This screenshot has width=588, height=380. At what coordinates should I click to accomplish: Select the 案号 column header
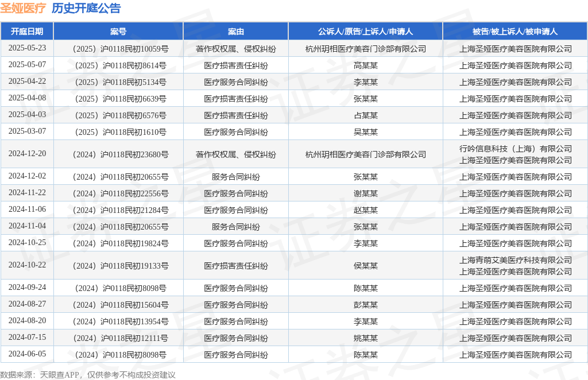click(118, 32)
